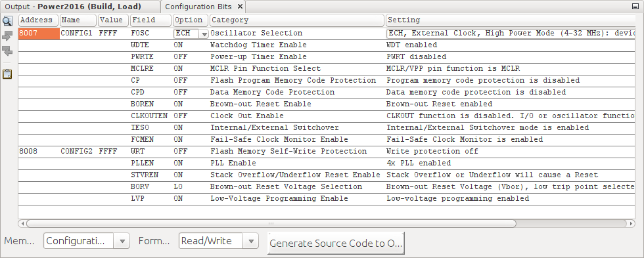Select the CP field cell
Image resolution: width=644 pixels, height=258 pixels.
coord(136,80)
